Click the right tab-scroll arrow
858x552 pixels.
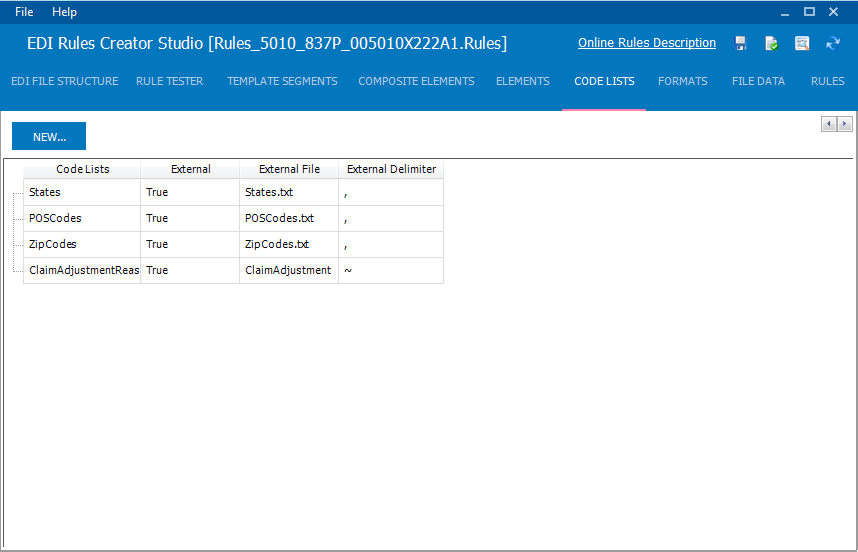pos(844,124)
